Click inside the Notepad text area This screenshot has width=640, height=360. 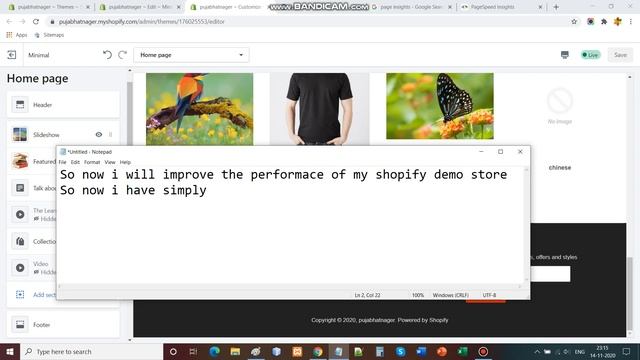(x=291, y=225)
